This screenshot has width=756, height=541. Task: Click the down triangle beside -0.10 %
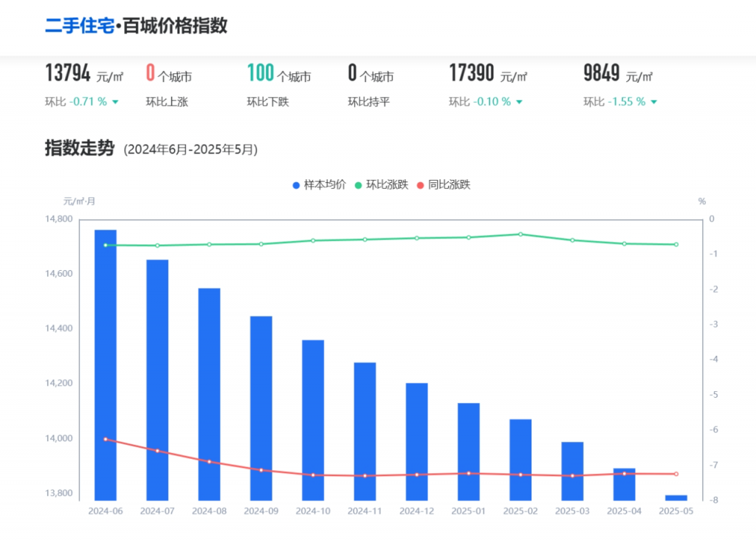pos(520,102)
